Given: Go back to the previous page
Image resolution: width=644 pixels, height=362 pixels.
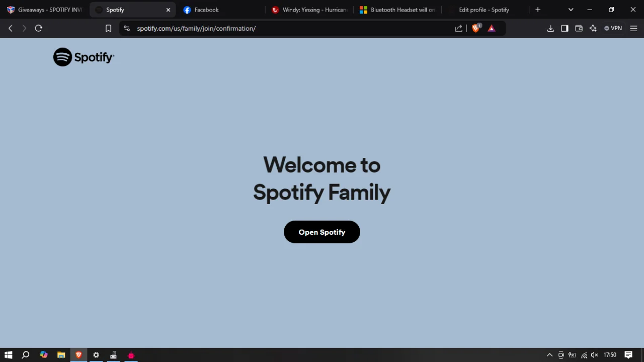Looking at the screenshot, I should (x=10, y=29).
